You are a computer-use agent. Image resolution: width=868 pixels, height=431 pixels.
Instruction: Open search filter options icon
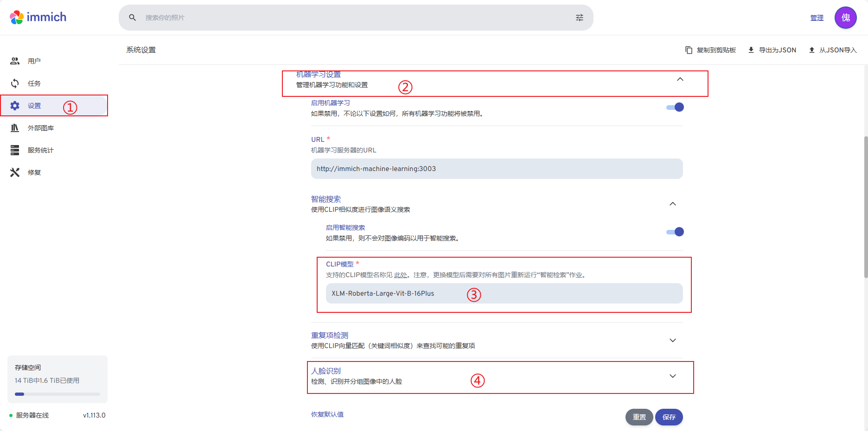tap(579, 18)
